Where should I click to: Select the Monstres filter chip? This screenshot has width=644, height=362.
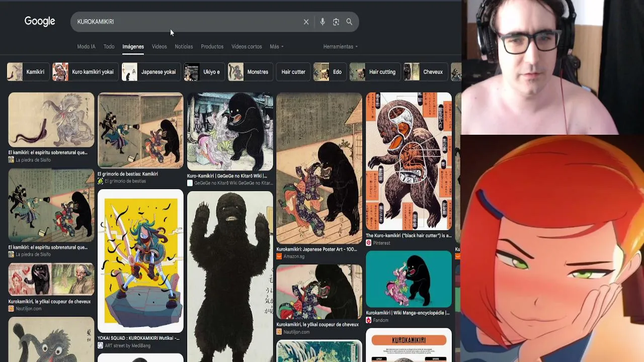[x=251, y=72]
